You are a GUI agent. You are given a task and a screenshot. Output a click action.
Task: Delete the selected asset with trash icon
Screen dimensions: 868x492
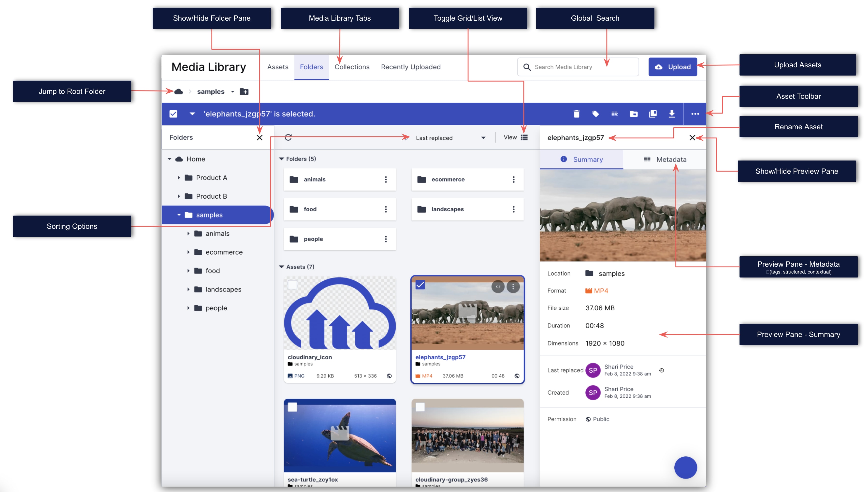[x=577, y=114]
